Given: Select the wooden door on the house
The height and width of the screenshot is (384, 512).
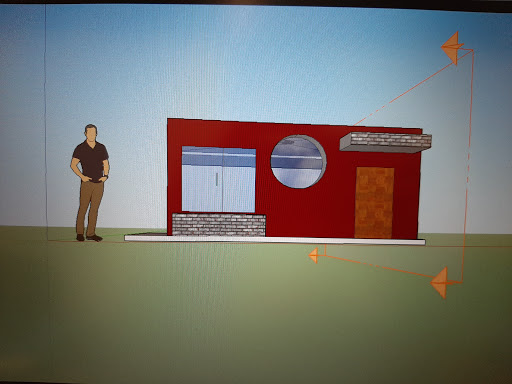Looking at the screenshot, I should point(374,203).
